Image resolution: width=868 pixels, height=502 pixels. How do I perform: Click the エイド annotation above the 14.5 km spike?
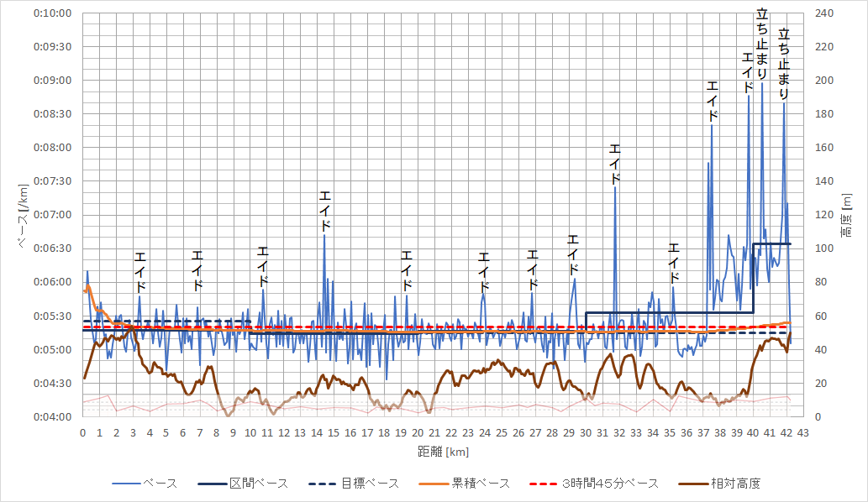pyautogui.click(x=325, y=211)
